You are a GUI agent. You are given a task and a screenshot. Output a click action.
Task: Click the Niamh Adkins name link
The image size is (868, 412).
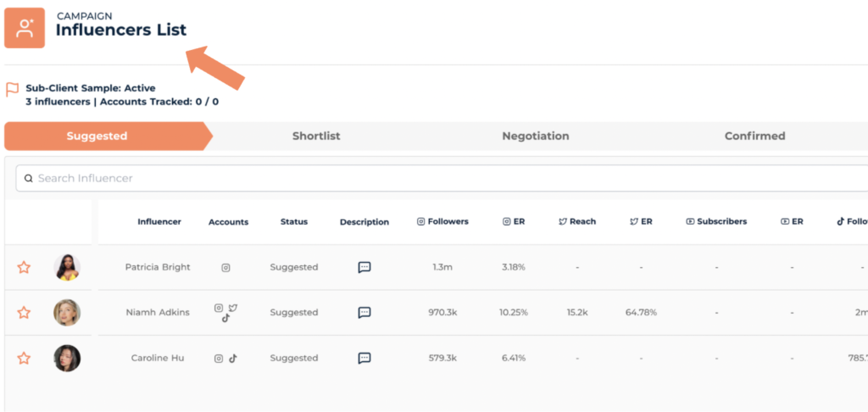point(158,313)
